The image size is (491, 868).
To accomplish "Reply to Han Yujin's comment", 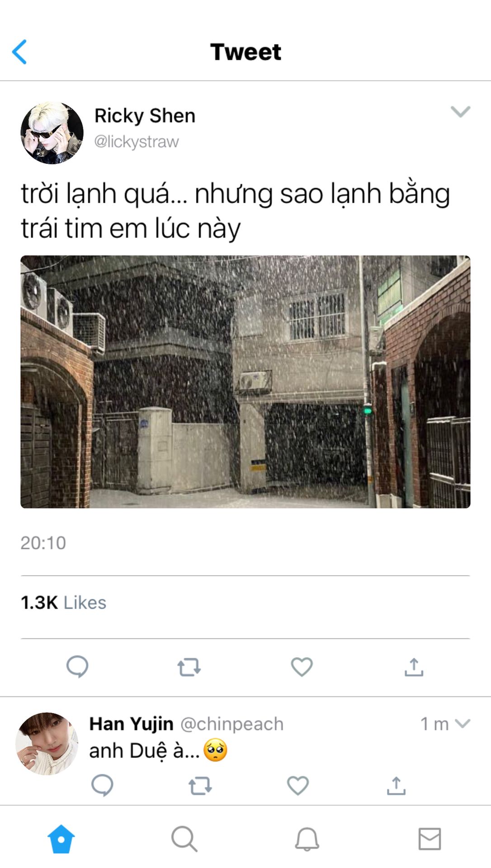I will point(102,785).
